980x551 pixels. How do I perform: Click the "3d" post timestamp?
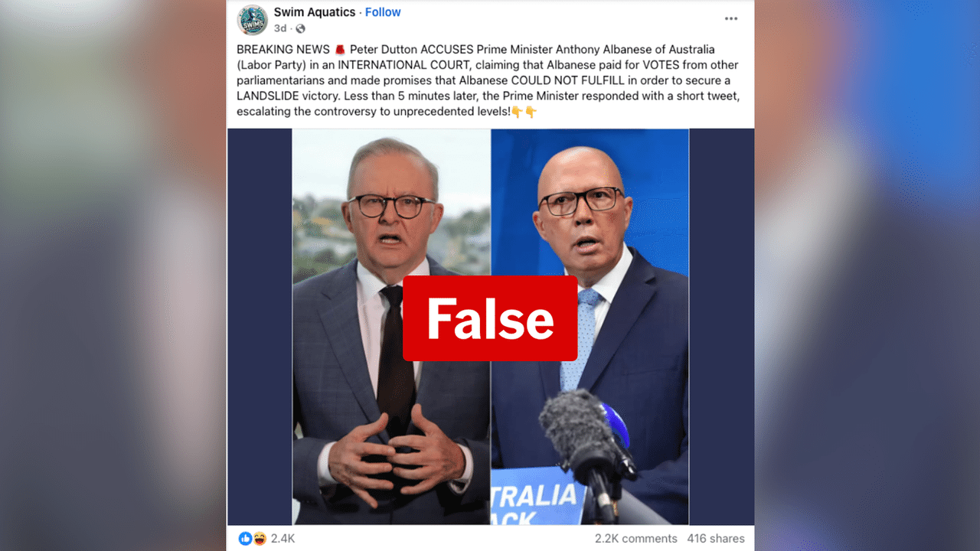[x=280, y=28]
